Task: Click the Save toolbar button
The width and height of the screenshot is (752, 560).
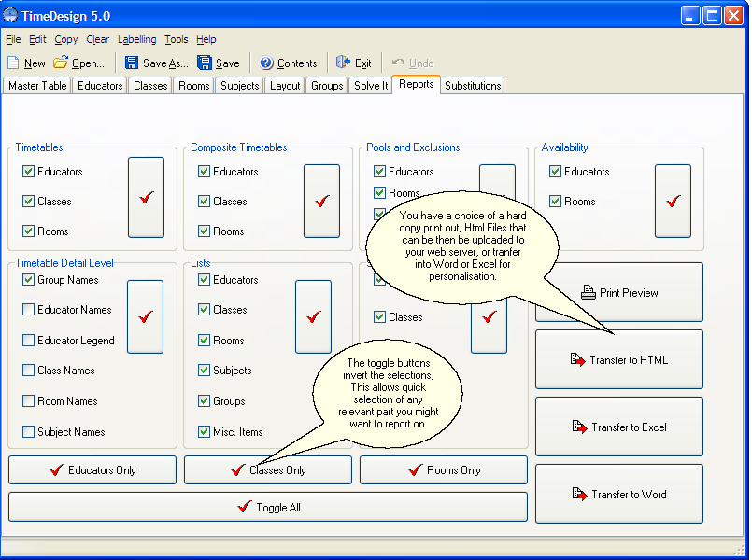Action: [219, 63]
